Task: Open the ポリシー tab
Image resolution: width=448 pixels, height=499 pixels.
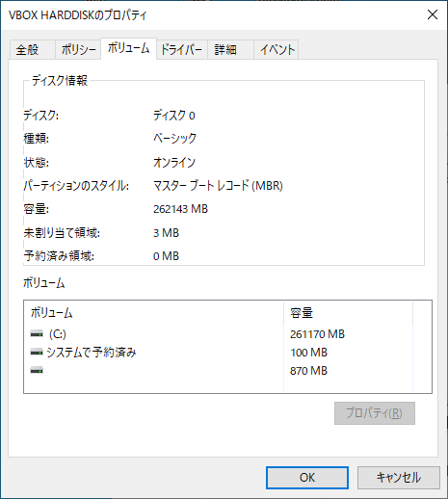Action: tap(78, 49)
